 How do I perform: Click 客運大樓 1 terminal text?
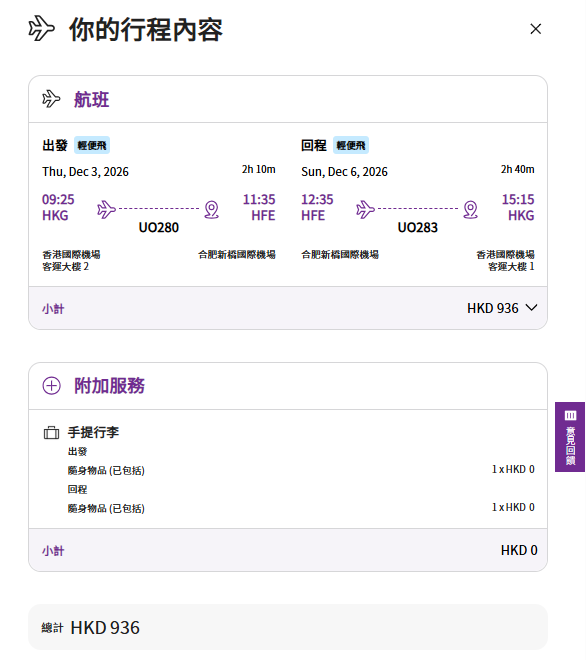(511, 266)
